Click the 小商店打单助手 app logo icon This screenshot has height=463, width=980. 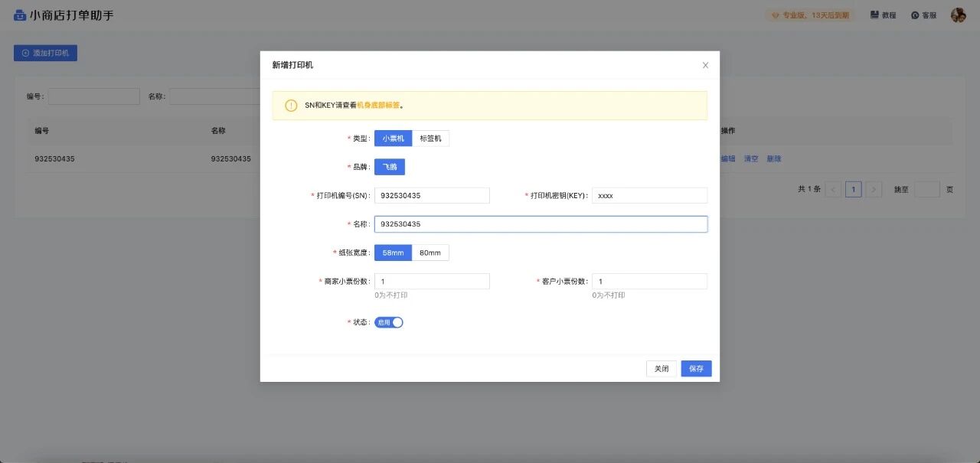coord(19,15)
